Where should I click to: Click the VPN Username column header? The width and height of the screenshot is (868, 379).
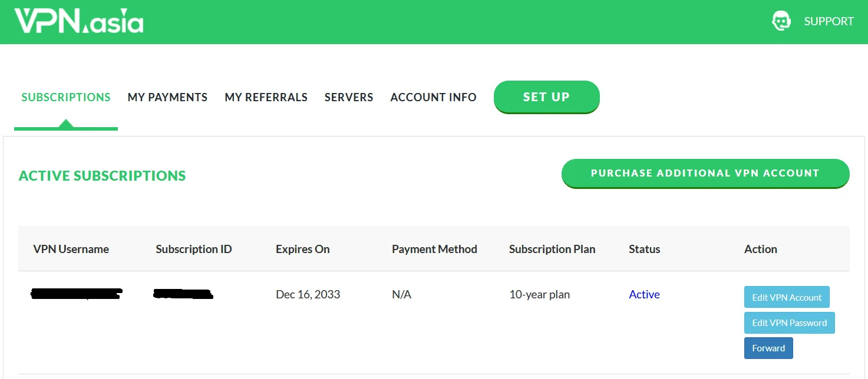pyautogui.click(x=71, y=249)
